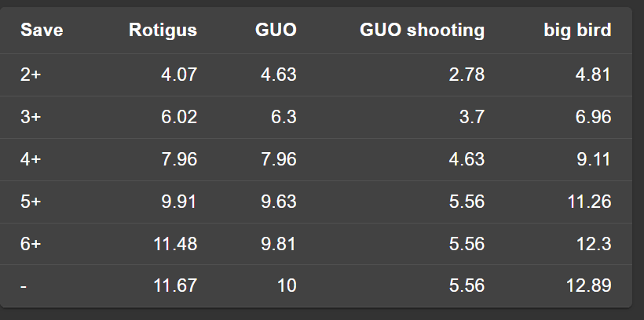
Task: Select the GUO shooting column header
Action: [422, 31]
